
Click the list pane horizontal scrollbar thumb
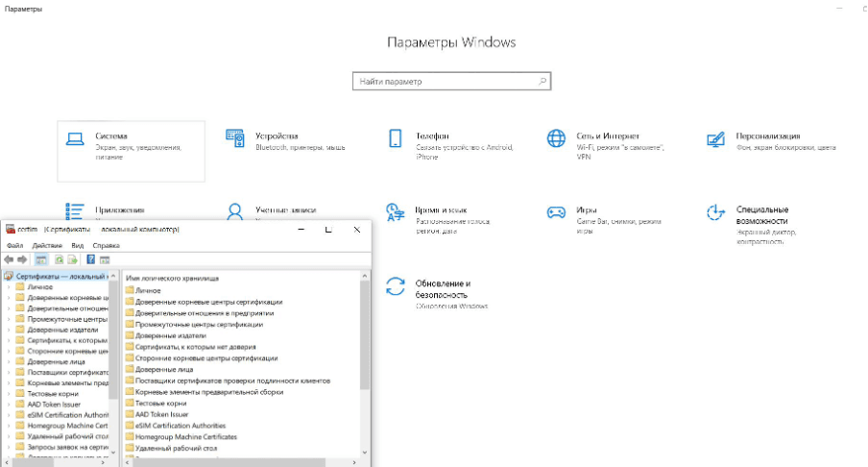229,462
